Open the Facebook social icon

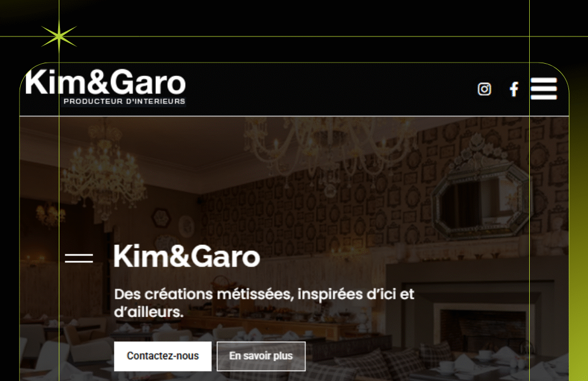click(514, 89)
